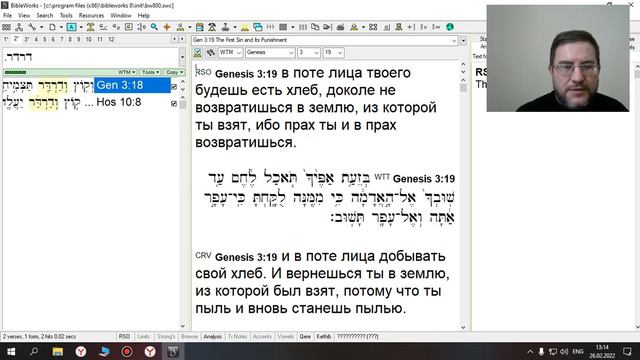Click the green globe icon in the toolbar
640x360 pixels.
pos(450,27)
